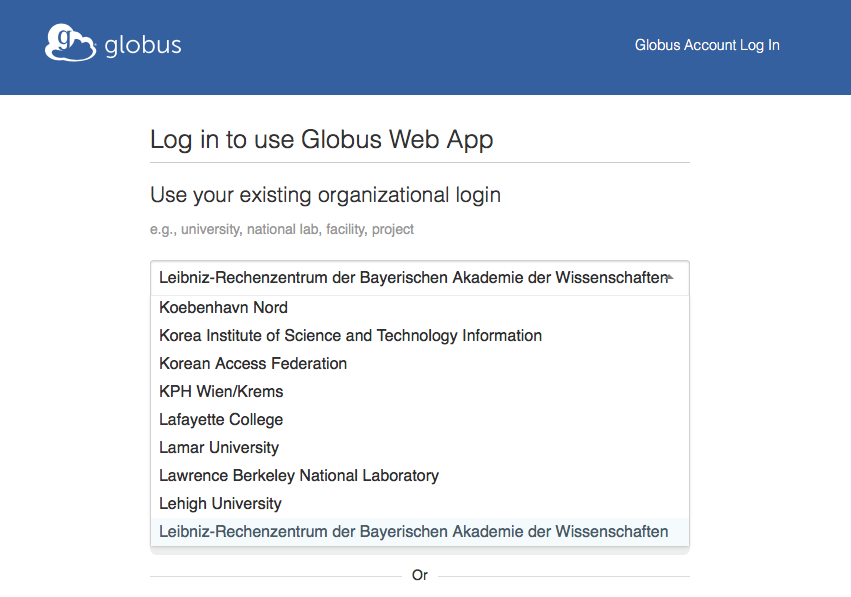Choose Lamar University from the list
This screenshot has width=851, height=597.
(x=219, y=448)
